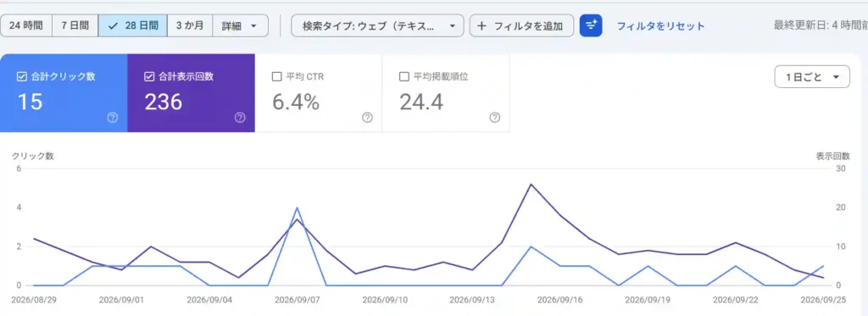Screen dimensions: 868x316
Task: Open help icon on 平均掲載順位 card
Action: [x=495, y=117]
